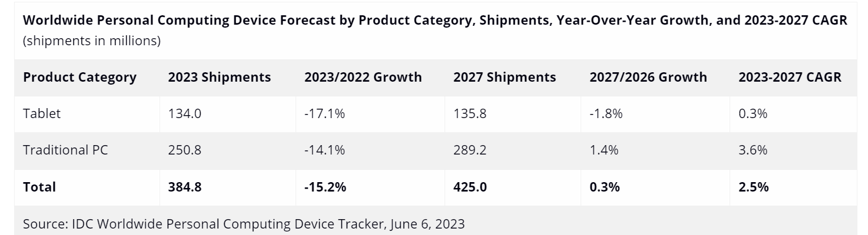Click the 2023/2022 Growth column header
The image size is (868, 235).
pos(362,77)
